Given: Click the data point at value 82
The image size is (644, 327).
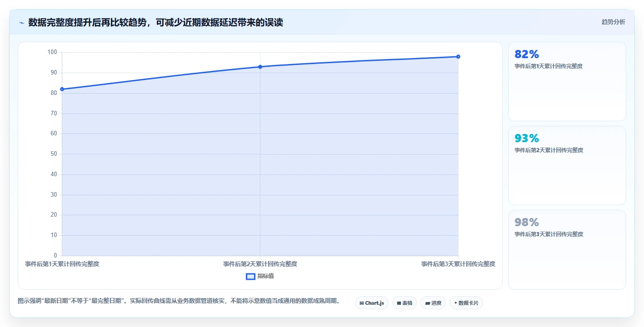Looking at the screenshot, I should point(62,89).
